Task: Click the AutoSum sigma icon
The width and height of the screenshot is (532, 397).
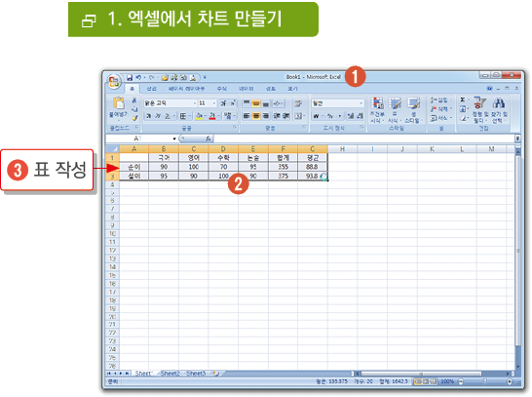Action: pyautogui.click(x=463, y=99)
